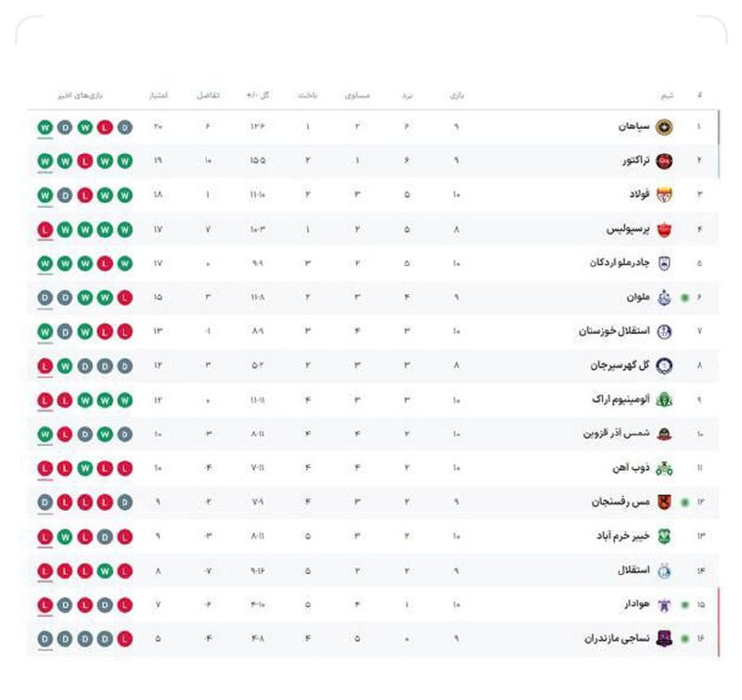Image resolution: width=742 pixels, height=700 pixels.
Task: Sort by the تفاضل goal difference header
Action: [208, 95]
